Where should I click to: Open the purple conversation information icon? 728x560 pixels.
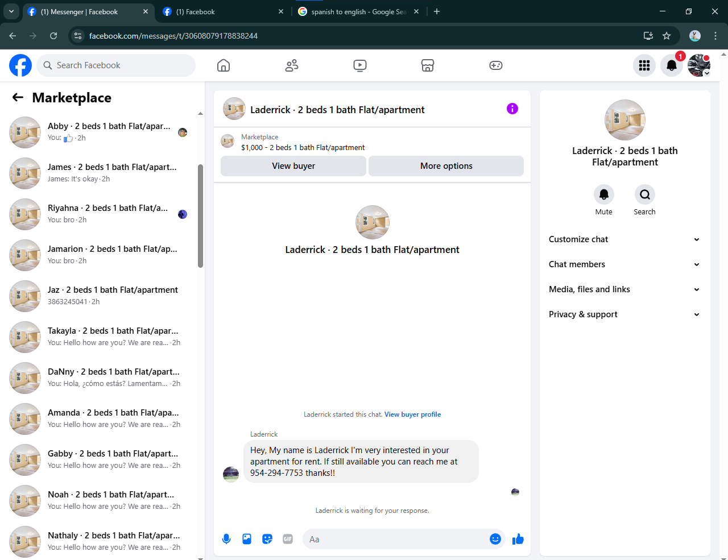tap(512, 109)
